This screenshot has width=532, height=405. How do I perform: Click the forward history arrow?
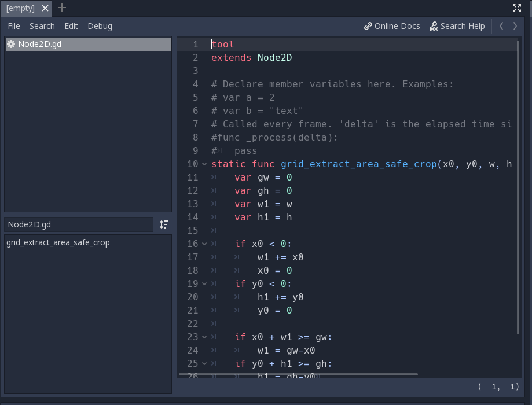pos(515,26)
